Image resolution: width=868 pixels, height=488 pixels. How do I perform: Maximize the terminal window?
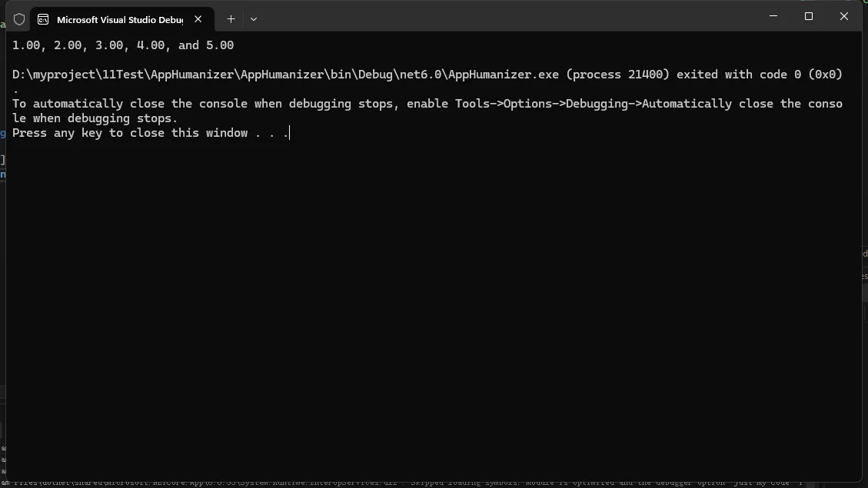808,16
